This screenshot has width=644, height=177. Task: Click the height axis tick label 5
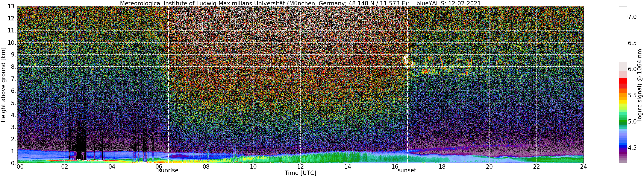pyautogui.click(x=13, y=103)
